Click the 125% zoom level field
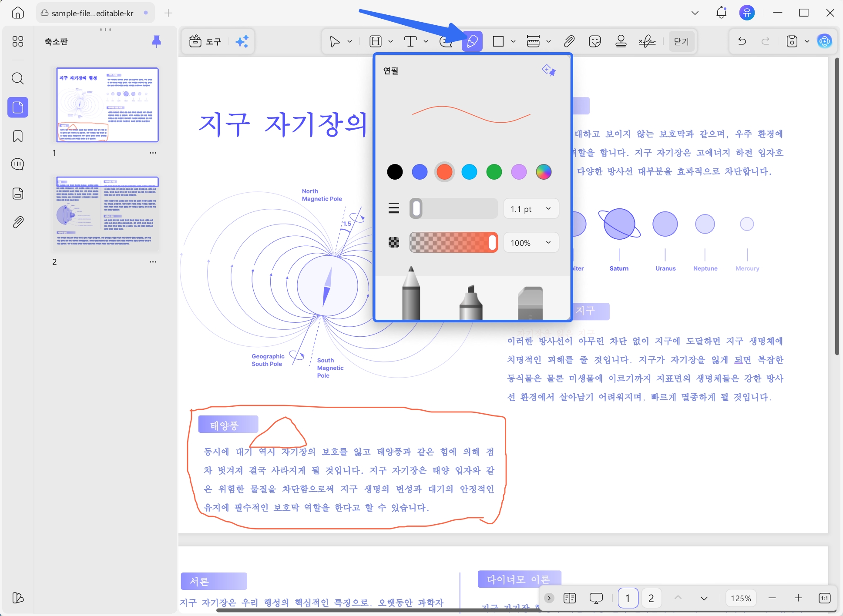The width and height of the screenshot is (843, 616). (741, 598)
